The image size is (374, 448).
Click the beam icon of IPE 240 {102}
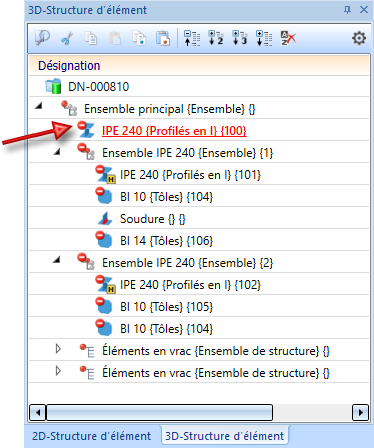click(x=106, y=284)
